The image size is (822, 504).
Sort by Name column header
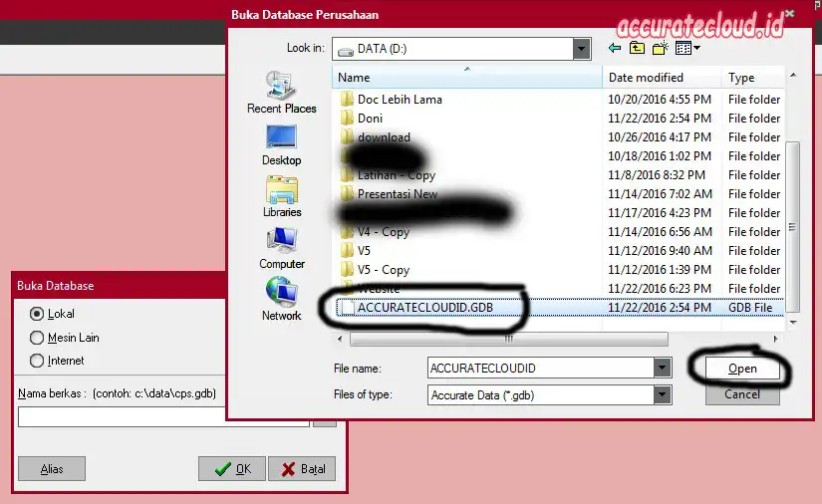466,78
